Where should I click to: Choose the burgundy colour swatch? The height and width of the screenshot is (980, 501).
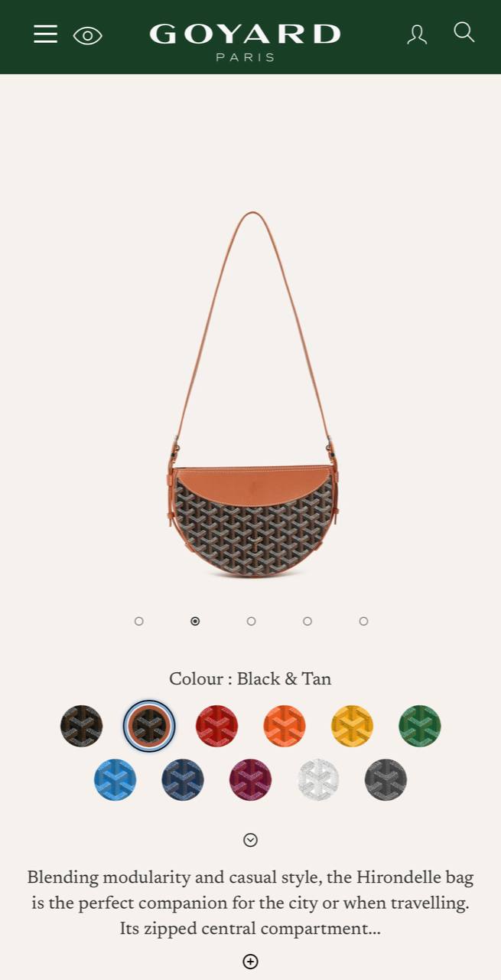(250, 780)
